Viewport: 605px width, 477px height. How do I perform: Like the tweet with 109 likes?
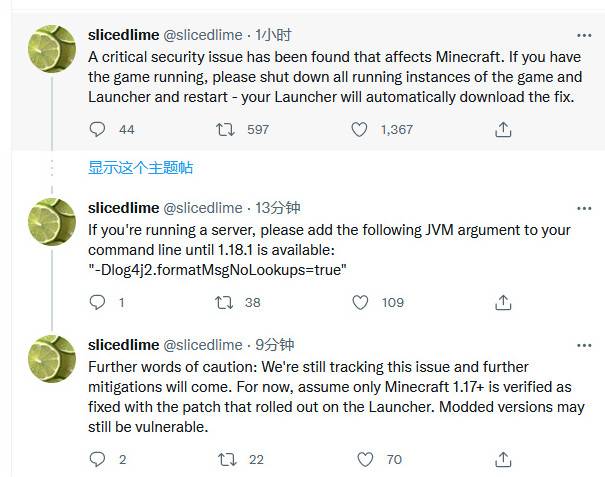(x=360, y=302)
